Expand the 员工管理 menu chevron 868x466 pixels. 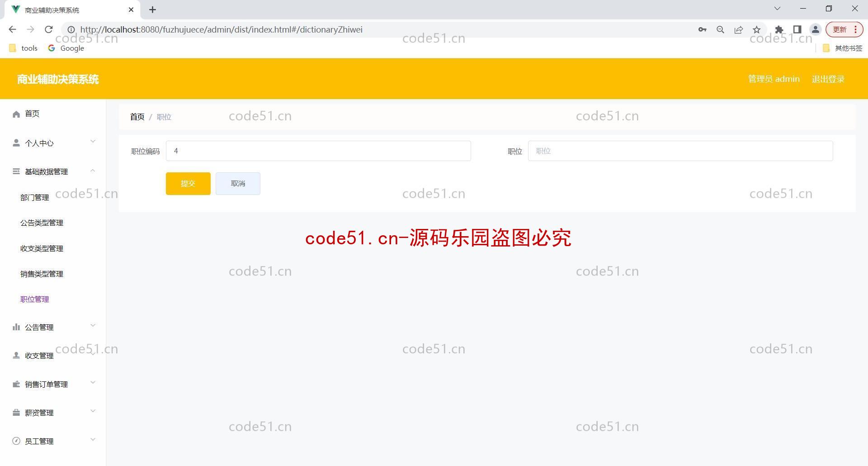pyautogui.click(x=93, y=440)
